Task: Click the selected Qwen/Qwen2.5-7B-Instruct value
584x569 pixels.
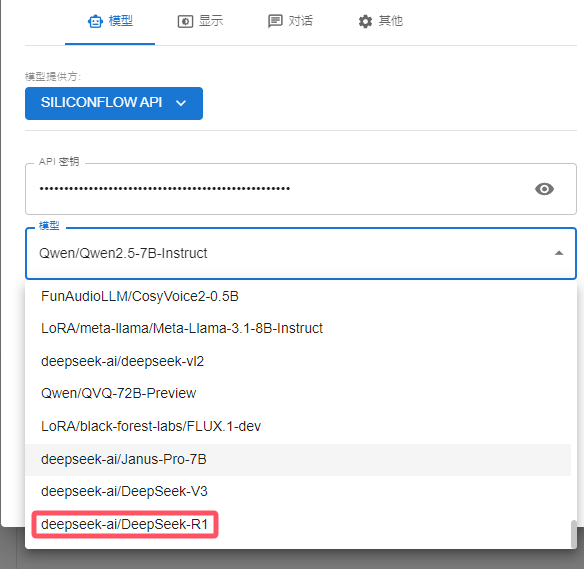Action: (x=123, y=253)
